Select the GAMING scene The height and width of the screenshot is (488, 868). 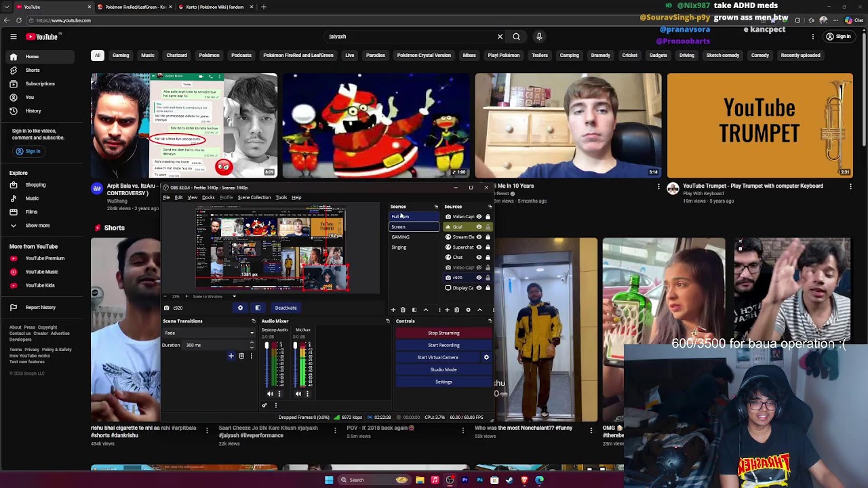click(x=414, y=237)
